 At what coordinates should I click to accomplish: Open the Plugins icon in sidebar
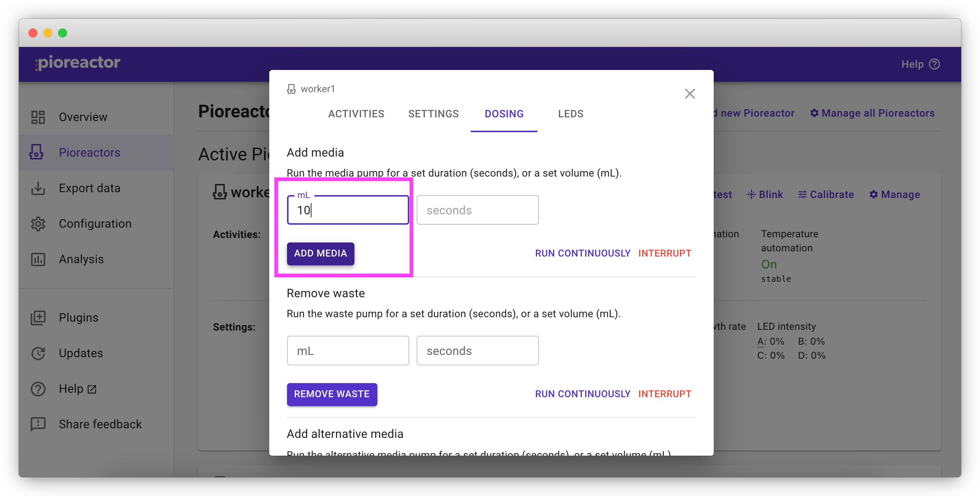coord(38,318)
